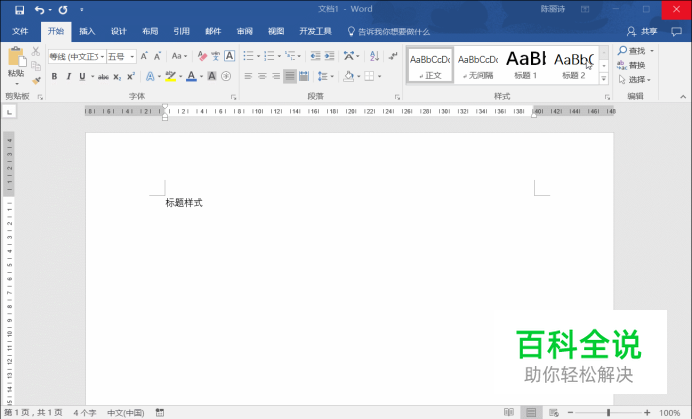Center align the text
This screenshot has height=419, width=692.
point(262,76)
